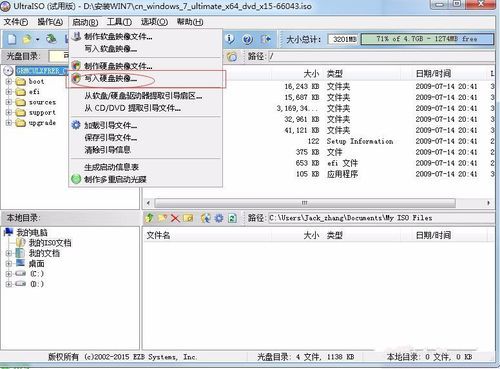Click the Open file folder icon
Image resolution: width=500 pixels, height=369 pixels.
coord(27,39)
